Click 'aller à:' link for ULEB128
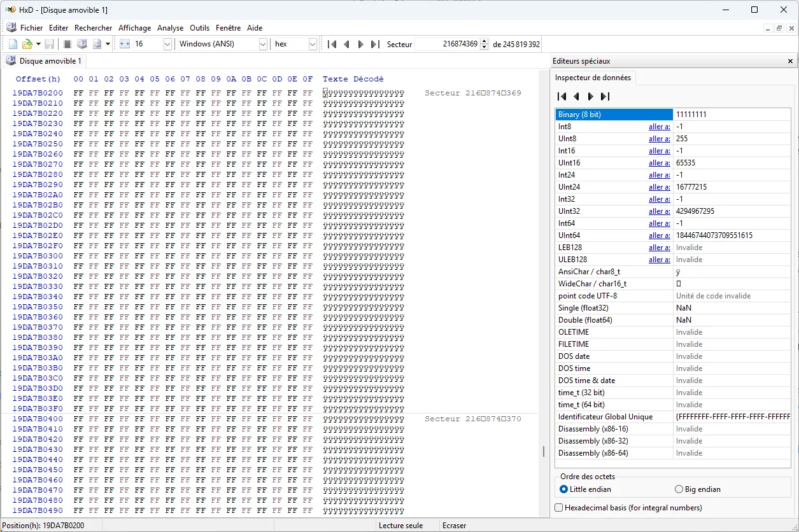Screen dimensions: 799x532 pyautogui.click(x=659, y=260)
